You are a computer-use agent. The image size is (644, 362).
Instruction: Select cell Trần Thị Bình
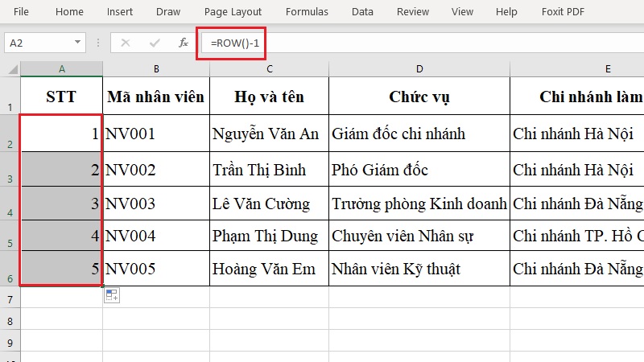[270, 169]
